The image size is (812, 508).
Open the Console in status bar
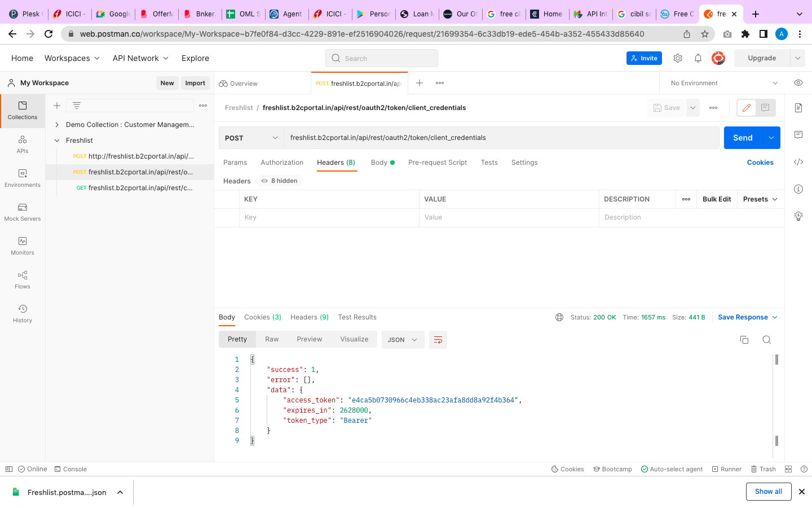pyautogui.click(x=70, y=469)
